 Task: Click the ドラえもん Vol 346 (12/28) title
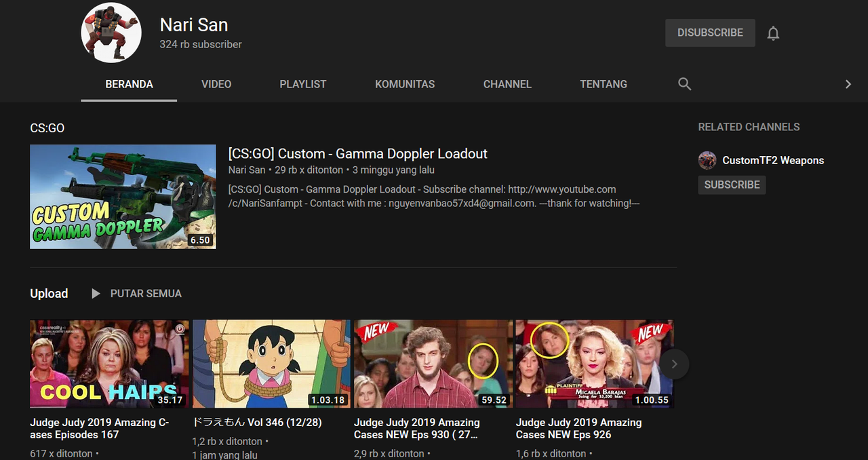(257, 423)
